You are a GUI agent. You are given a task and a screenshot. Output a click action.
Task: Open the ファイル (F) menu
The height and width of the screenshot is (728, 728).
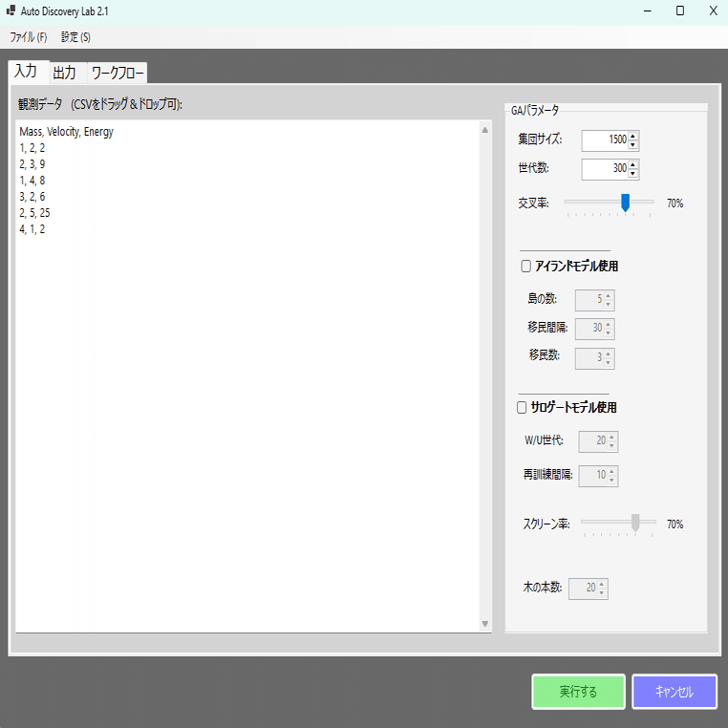pyautogui.click(x=29, y=37)
